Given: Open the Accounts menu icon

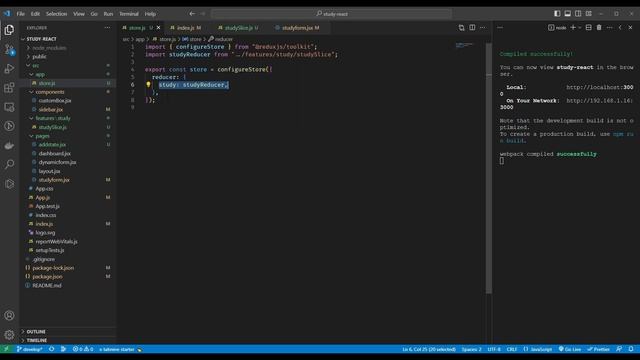Looking at the screenshot, I should (9, 316).
